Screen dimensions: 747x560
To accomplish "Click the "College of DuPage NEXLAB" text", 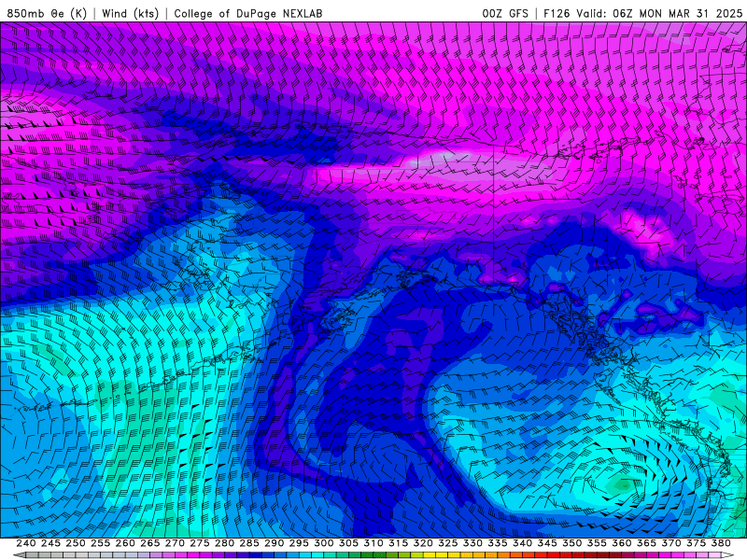I will tap(248, 13).
